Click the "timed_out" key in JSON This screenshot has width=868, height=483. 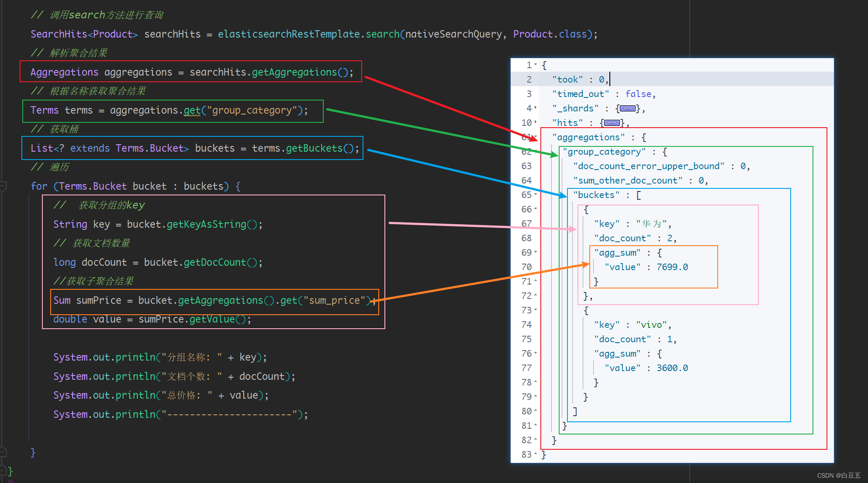point(581,94)
